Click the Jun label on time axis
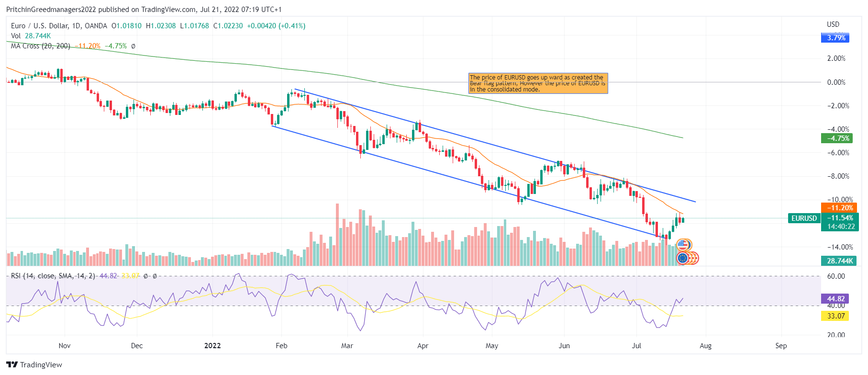This screenshot has width=868, height=375. coord(564,346)
